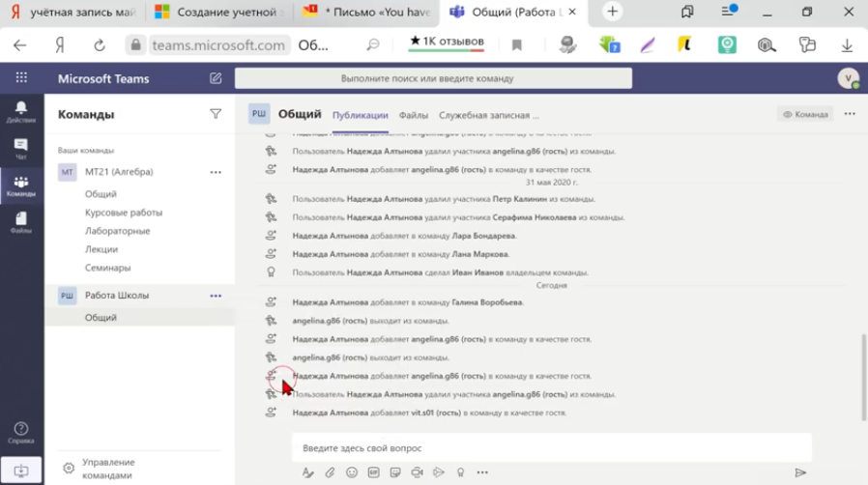Open the Курсовые работы channel
The height and width of the screenshot is (485, 868).
[x=124, y=213]
